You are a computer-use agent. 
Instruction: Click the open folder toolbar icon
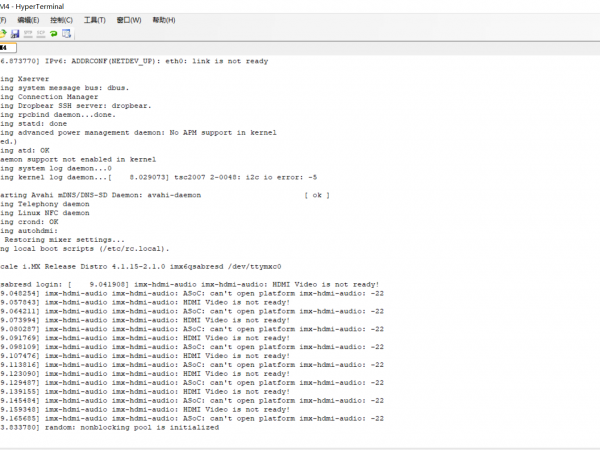[x=4, y=33]
